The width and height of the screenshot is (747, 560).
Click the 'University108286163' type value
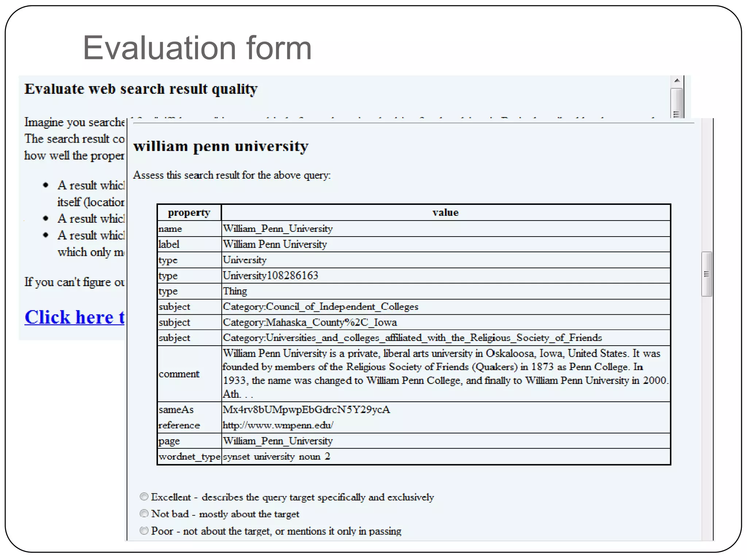[x=270, y=275]
